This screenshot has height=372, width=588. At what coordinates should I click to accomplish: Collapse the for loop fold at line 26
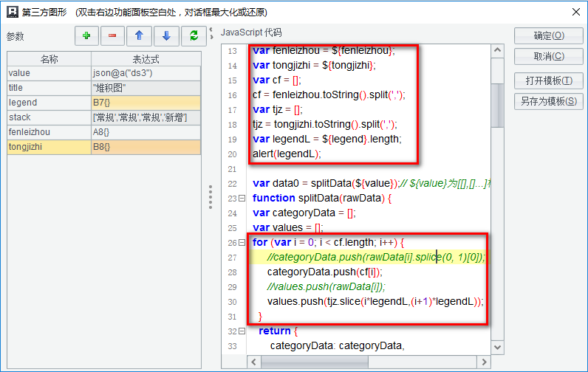coord(242,243)
